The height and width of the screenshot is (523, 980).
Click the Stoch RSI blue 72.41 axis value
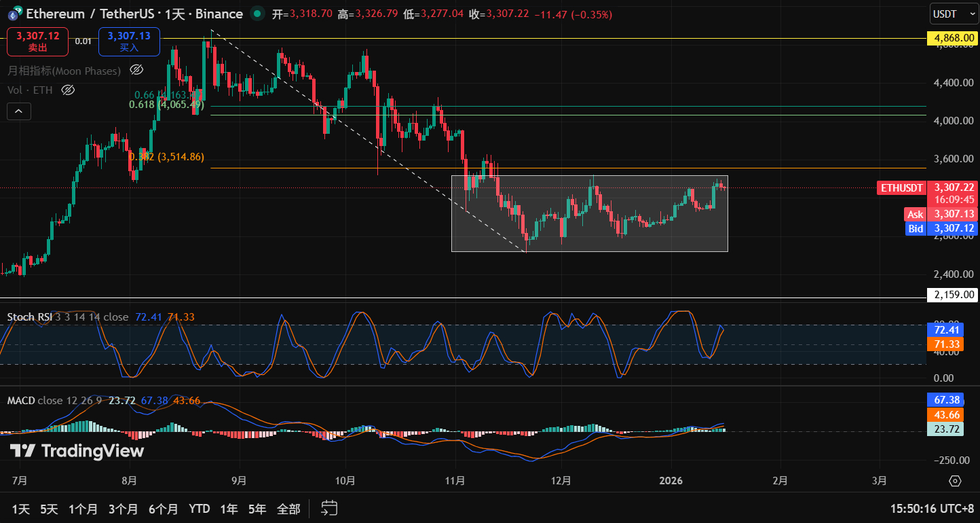point(944,331)
